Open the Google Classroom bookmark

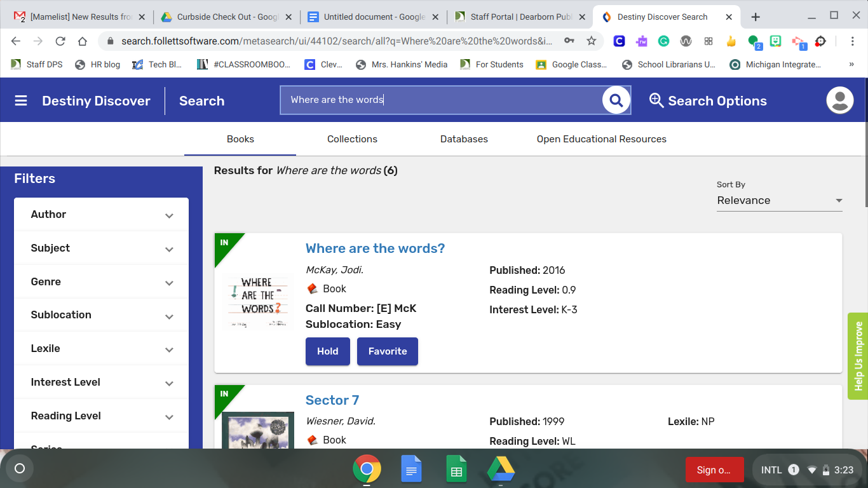[571, 64]
